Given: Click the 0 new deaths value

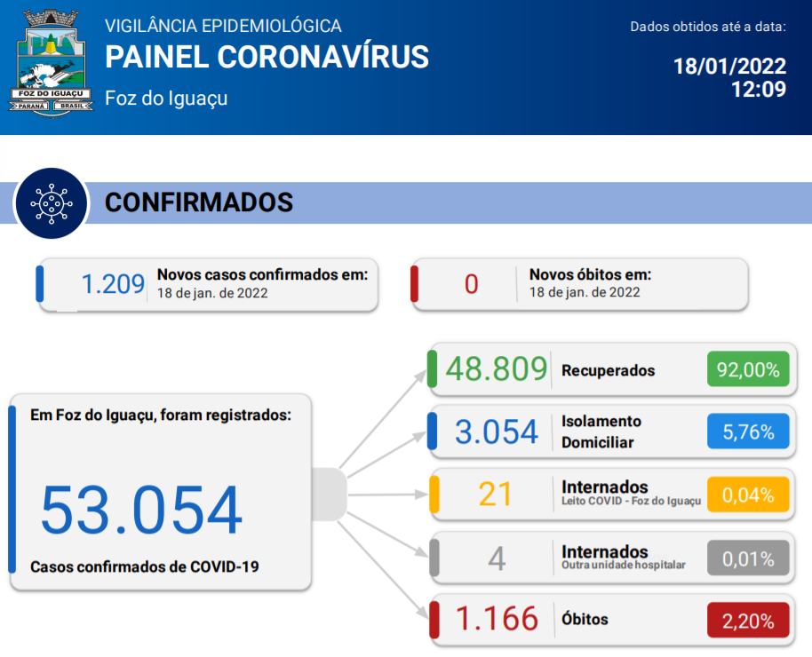Looking at the screenshot, I should click(x=471, y=284).
